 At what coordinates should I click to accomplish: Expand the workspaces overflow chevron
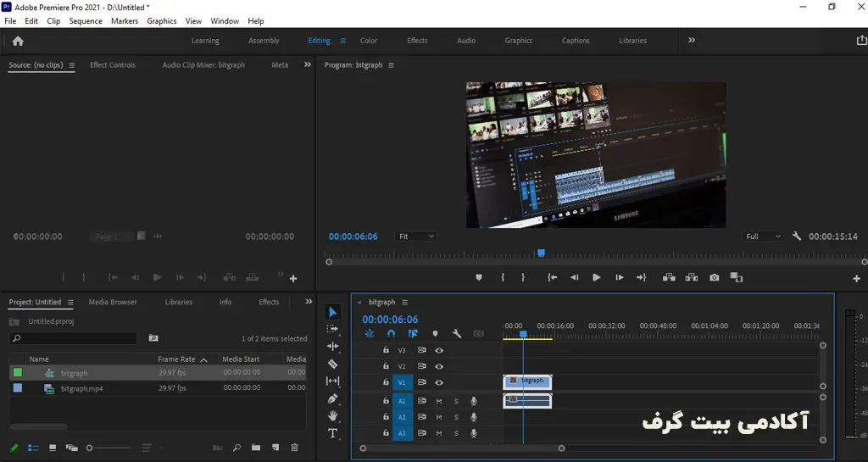pyautogui.click(x=692, y=41)
